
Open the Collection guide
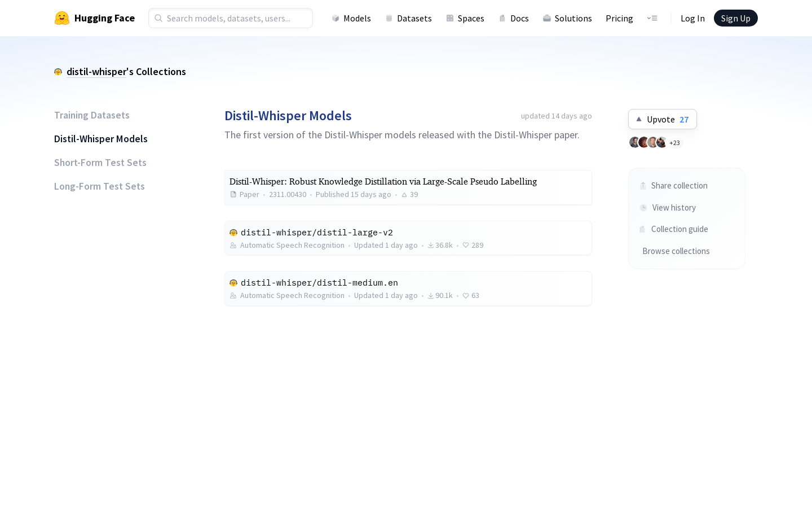pyautogui.click(x=674, y=229)
